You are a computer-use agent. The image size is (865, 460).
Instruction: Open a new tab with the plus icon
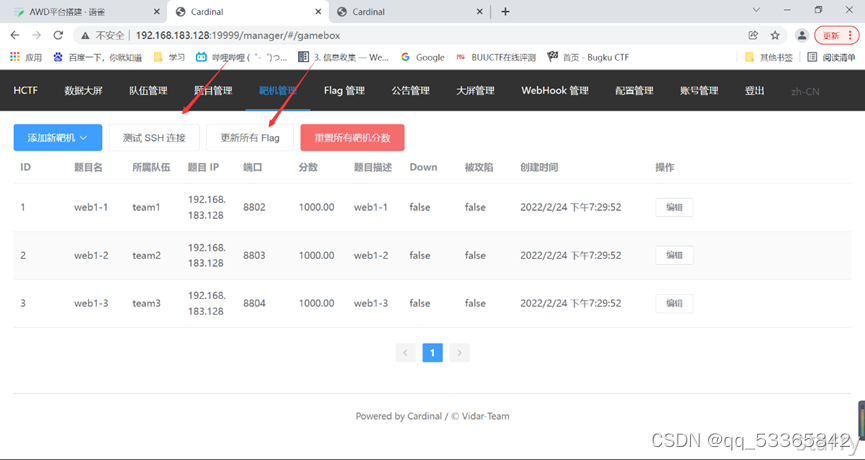coord(505,12)
